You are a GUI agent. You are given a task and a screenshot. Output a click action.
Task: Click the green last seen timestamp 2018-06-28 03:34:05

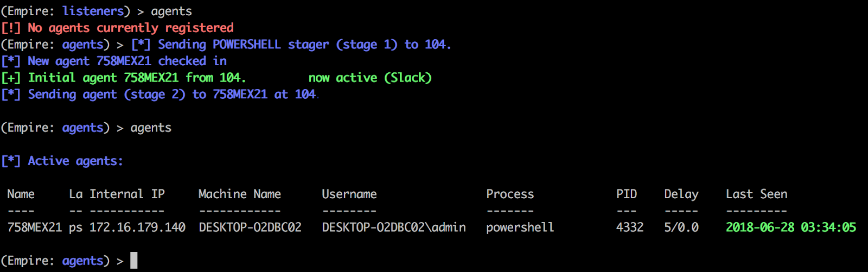pos(790,227)
